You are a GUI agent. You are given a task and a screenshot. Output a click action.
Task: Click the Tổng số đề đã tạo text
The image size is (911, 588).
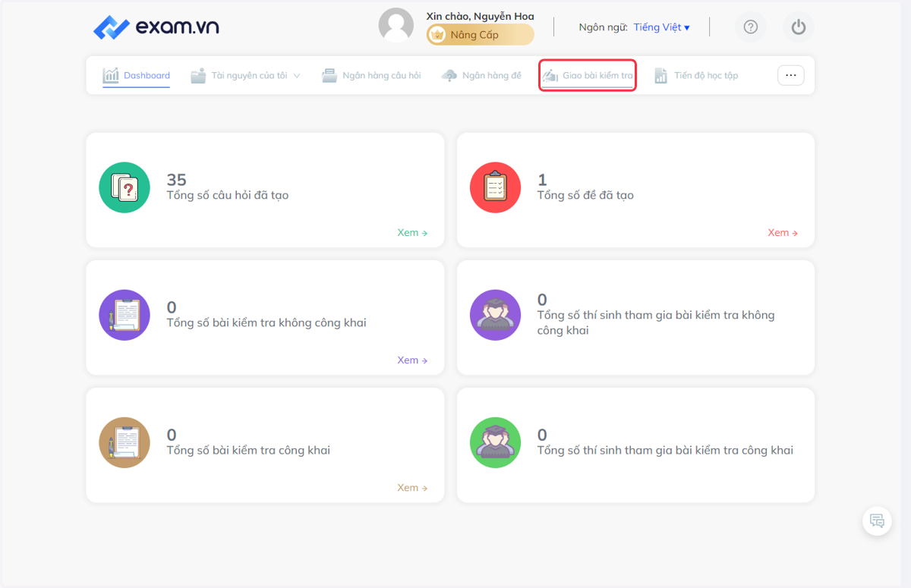585,196
